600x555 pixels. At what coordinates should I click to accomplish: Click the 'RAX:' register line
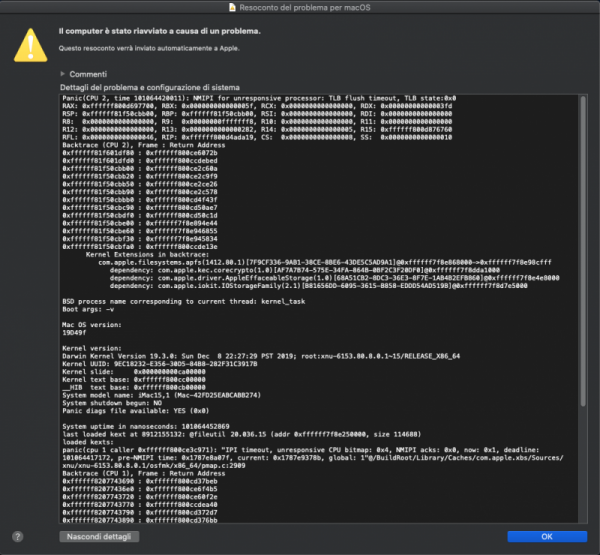click(x=257, y=106)
